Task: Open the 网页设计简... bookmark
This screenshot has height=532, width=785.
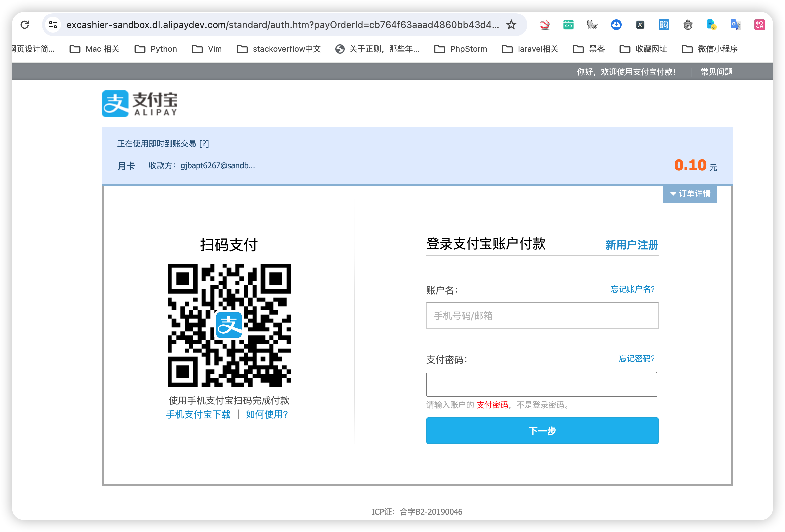Action: point(33,49)
